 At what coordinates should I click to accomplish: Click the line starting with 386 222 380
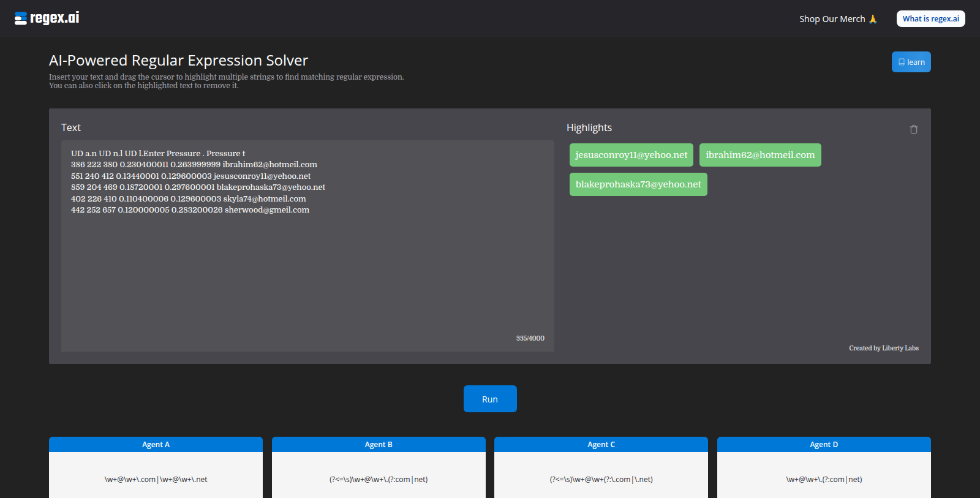[x=194, y=165]
